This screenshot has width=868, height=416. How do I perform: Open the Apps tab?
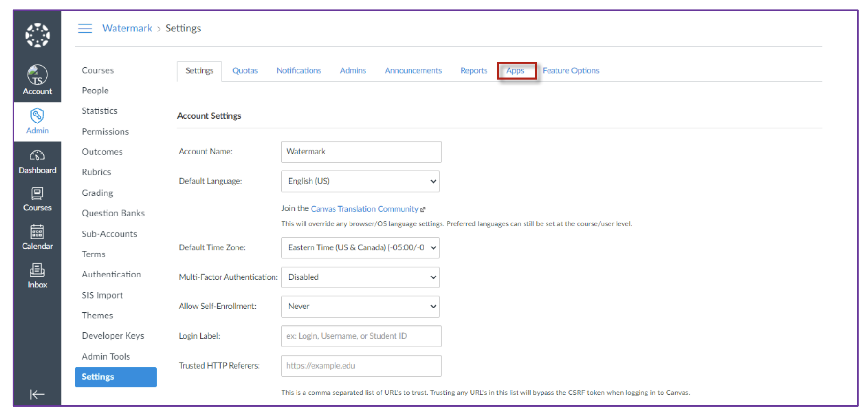point(515,70)
